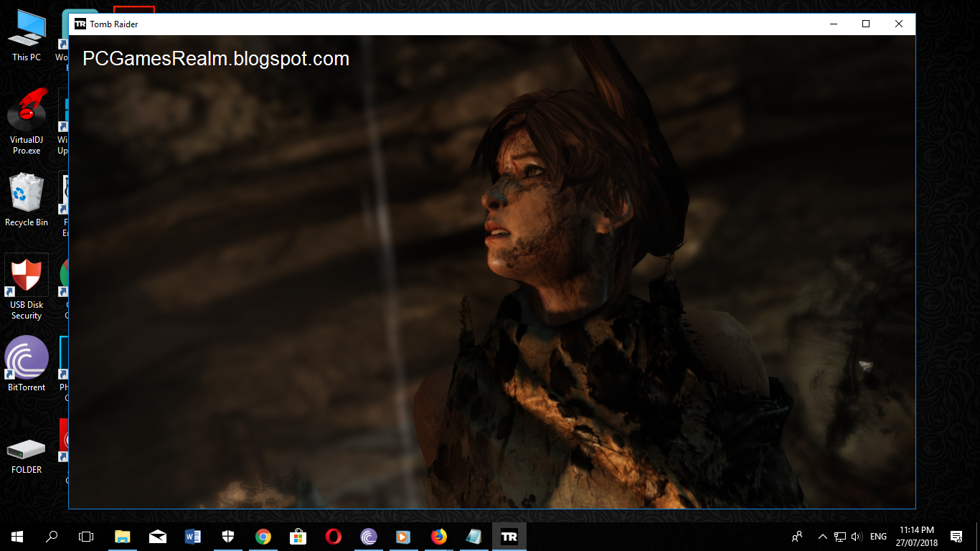Open the notepad-style app taskbar icon
Screen dimensions: 980x551
tap(474, 536)
